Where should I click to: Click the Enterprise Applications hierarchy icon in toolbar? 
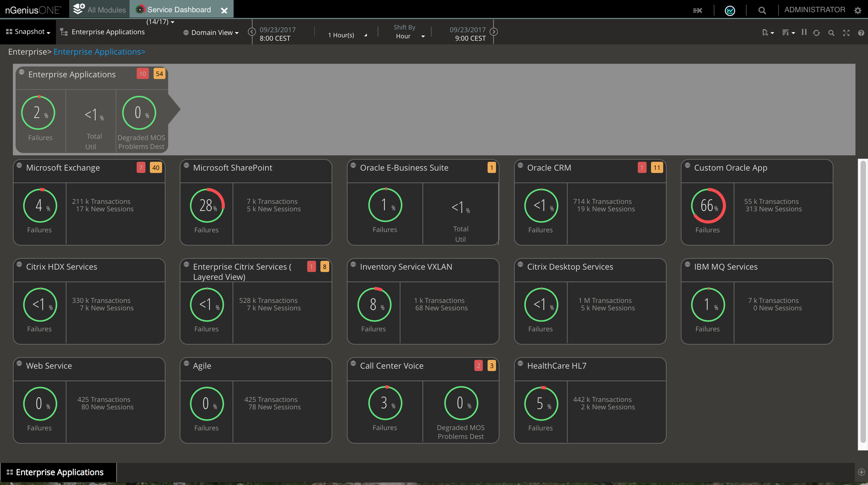point(64,32)
